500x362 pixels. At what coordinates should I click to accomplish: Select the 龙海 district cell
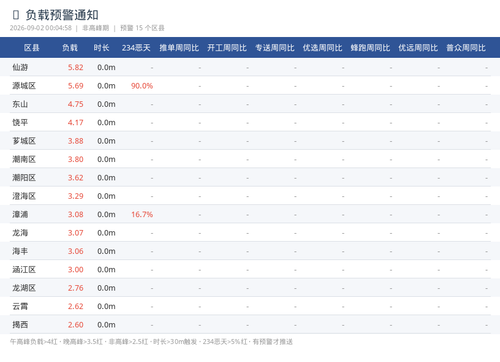tap(20, 233)
